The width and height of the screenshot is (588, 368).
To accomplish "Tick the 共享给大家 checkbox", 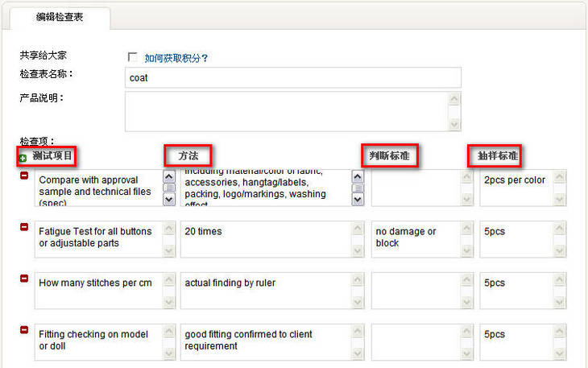I will pyautogui.click(x=133, y=57).
